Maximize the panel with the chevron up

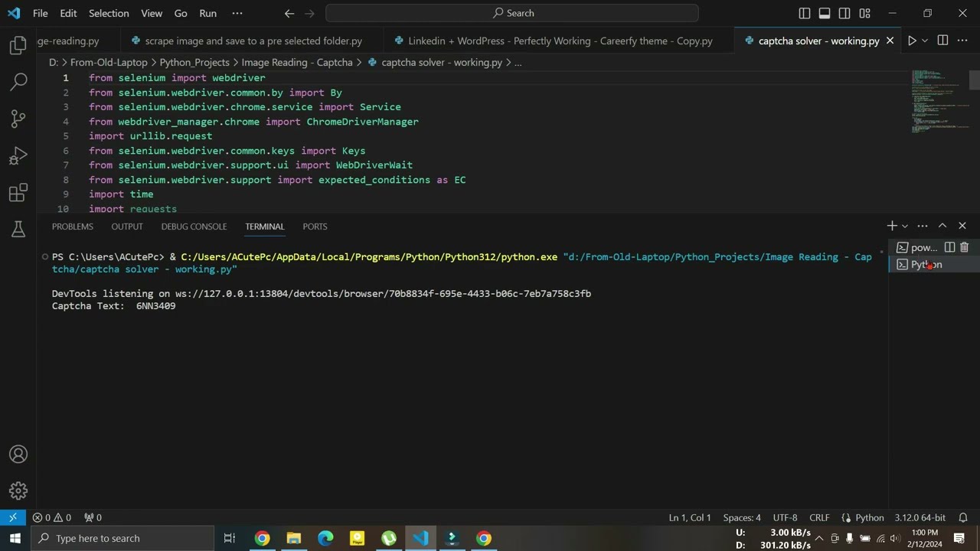942,226
